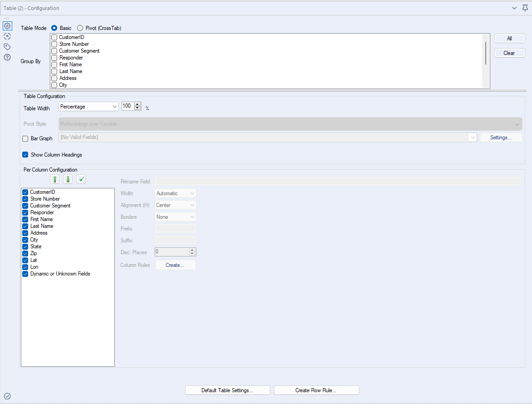
Task: Open the Pivot Style dropdown
Action: [290, 124]
